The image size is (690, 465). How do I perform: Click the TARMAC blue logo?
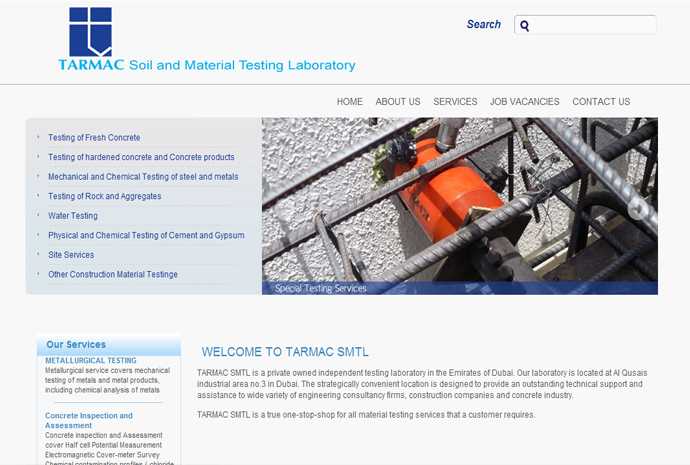(91, 32)
